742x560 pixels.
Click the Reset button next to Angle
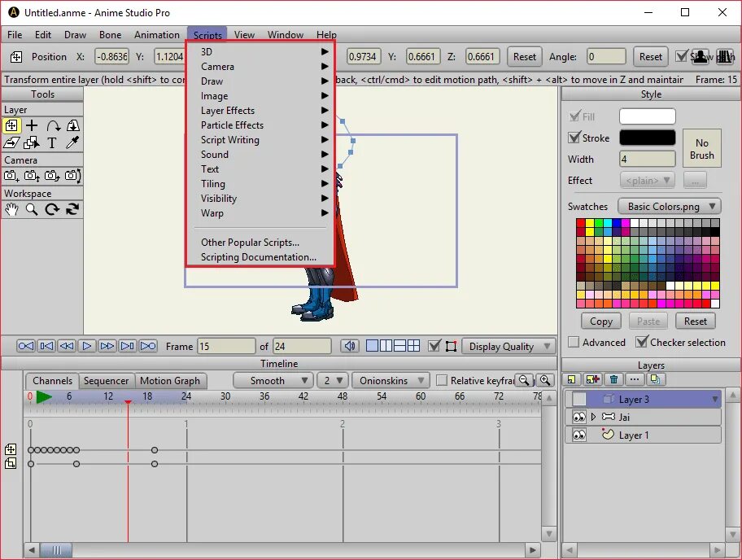tap(651, 56)
